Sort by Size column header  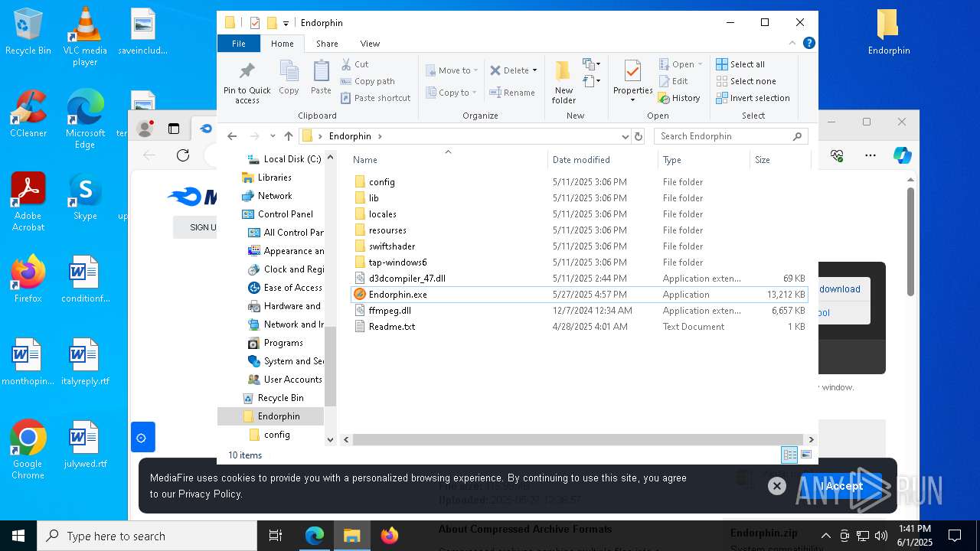779,160
